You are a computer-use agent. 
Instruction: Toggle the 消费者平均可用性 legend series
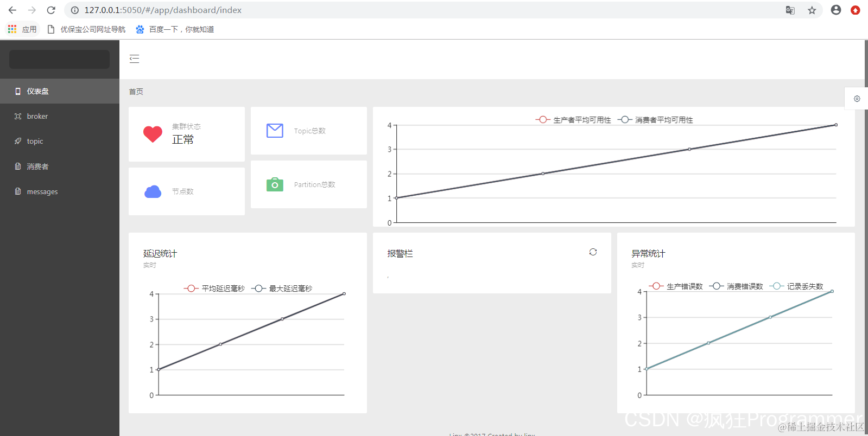(655, 120)
